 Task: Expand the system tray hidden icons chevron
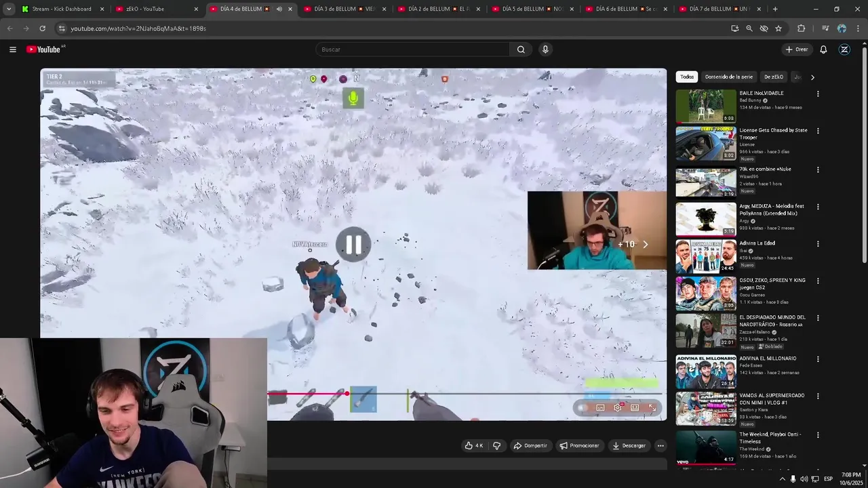pos(782,479)
